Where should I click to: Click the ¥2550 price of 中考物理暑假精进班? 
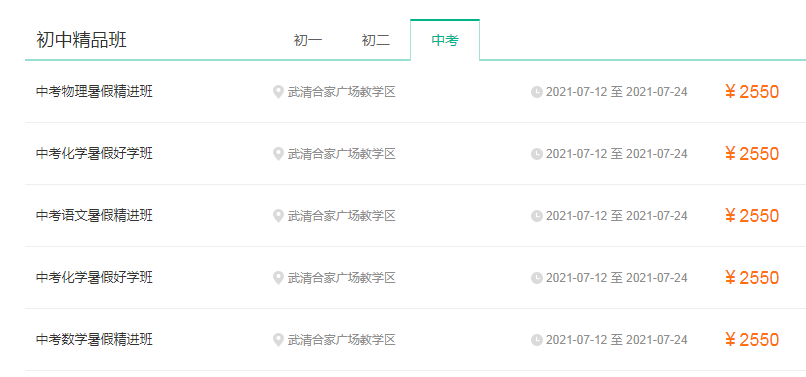tap(752, 92)
